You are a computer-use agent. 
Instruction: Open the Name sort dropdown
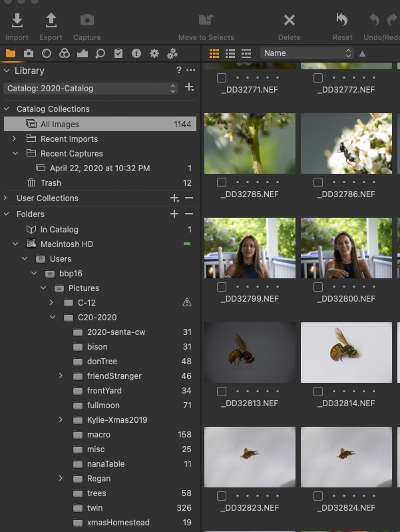(x=307, y=53)
